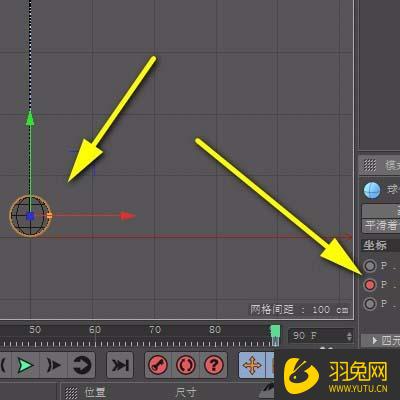Start forward playback with green play arrow
The image size is (400, 400).
tap(25, 365)
